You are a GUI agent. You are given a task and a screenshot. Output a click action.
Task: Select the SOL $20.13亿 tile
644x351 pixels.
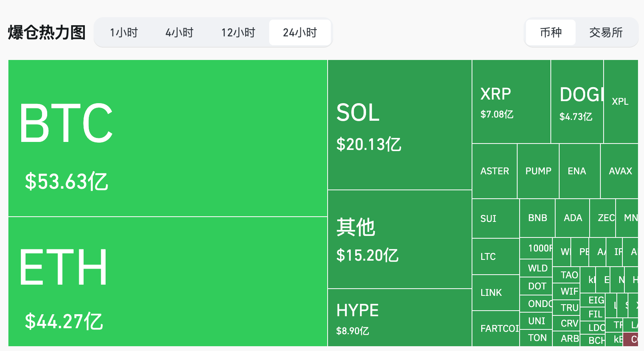[399, 125]
